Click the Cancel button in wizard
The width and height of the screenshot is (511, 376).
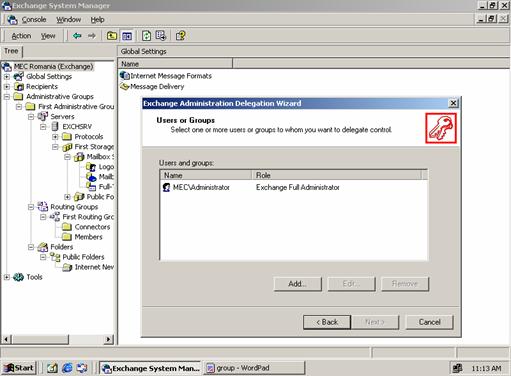coord(429,322)
